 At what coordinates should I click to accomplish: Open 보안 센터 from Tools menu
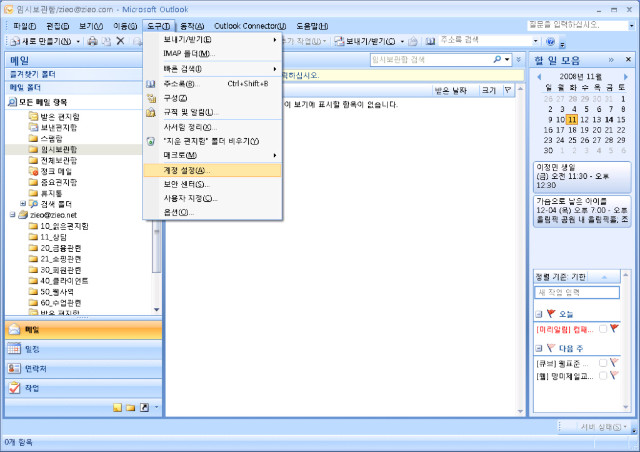[x=212, y=185]
